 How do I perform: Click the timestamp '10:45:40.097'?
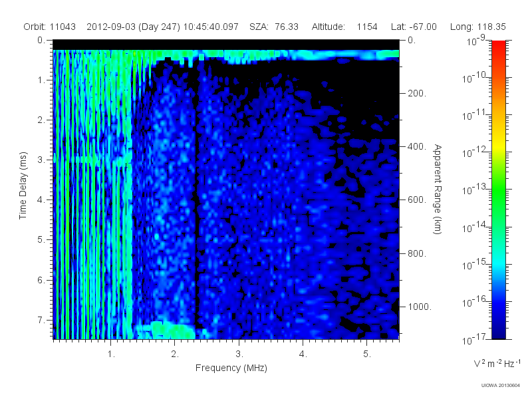click(211, 27)
